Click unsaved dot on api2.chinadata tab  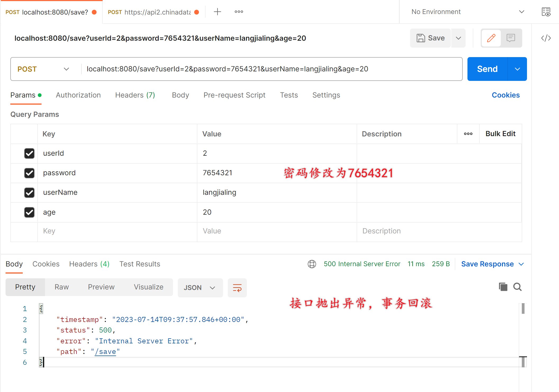pyautogui.click(x=197, y=12)
